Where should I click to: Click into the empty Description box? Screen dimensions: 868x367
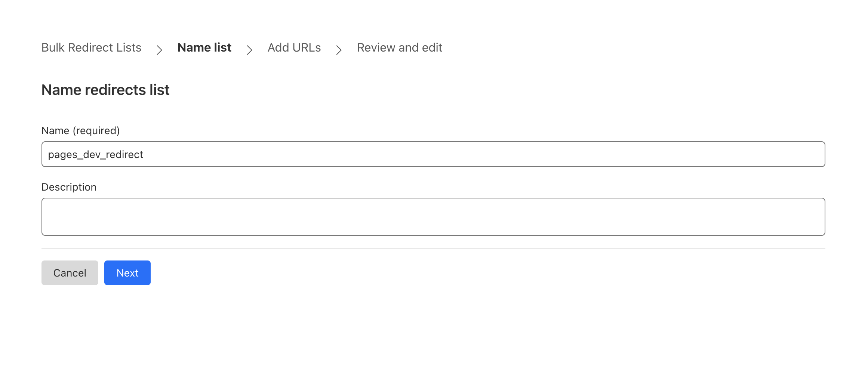(433, 217)
